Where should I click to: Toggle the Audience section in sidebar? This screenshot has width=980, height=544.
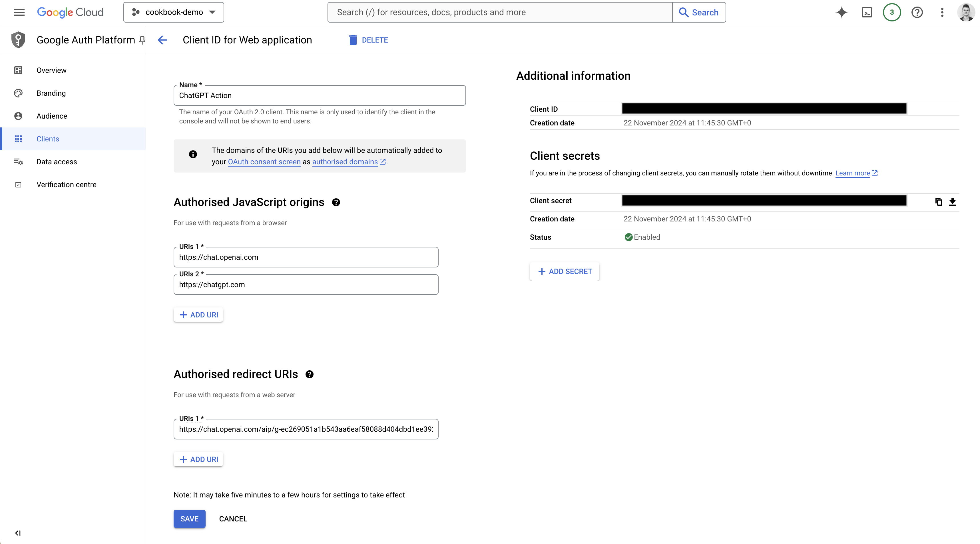pyautogui.click(x=52, y=115)
